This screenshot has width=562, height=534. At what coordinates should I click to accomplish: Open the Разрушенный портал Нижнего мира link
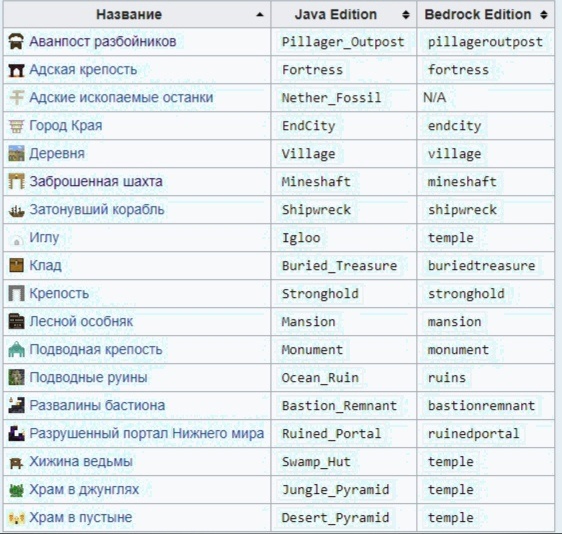[x=147, y=434]
